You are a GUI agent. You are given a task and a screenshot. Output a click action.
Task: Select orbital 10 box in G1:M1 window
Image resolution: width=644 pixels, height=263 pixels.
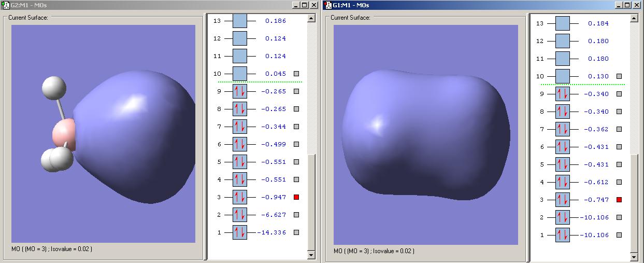[563, 76]
